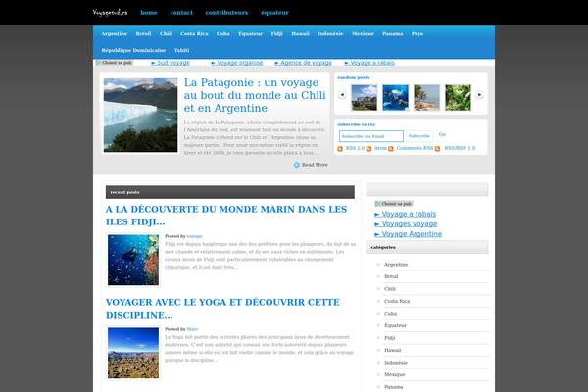Open the home menu item

click(x=149, y=13)
